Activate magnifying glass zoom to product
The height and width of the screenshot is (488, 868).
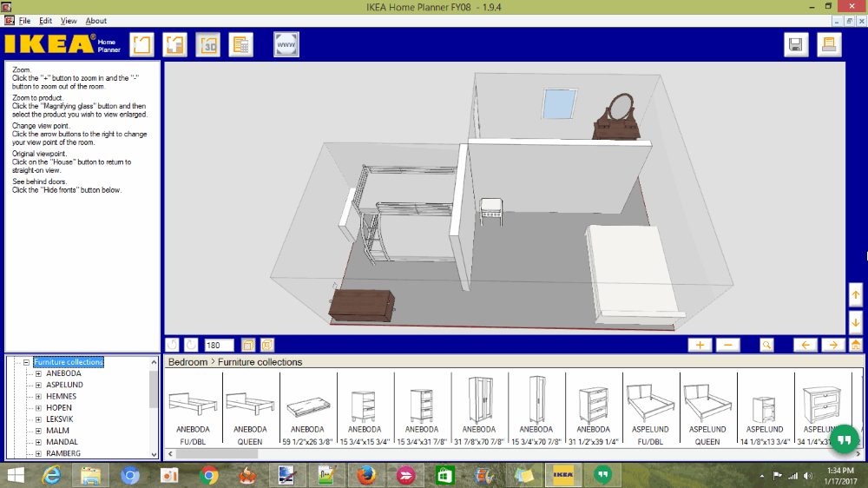click(x=766, y=345)
